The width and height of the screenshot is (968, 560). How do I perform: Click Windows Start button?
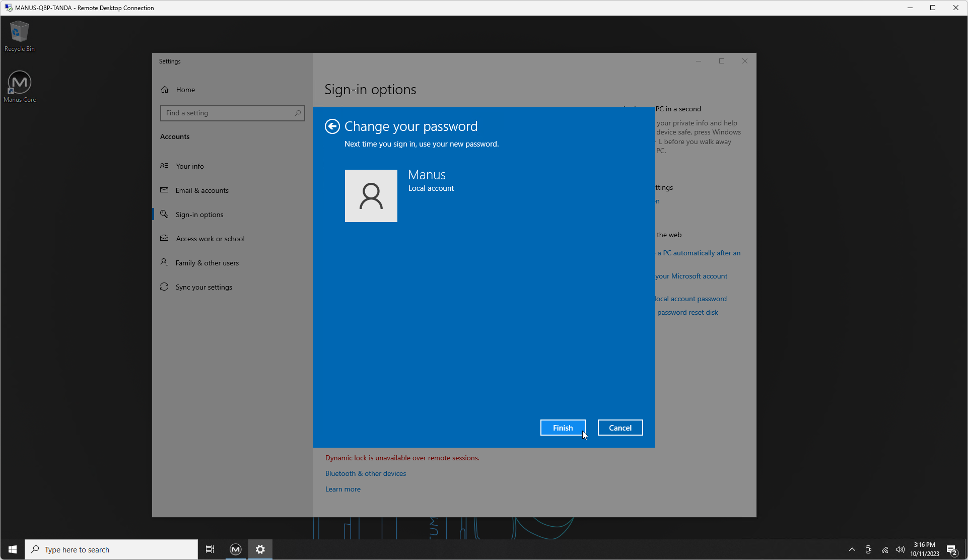(13, 549)
